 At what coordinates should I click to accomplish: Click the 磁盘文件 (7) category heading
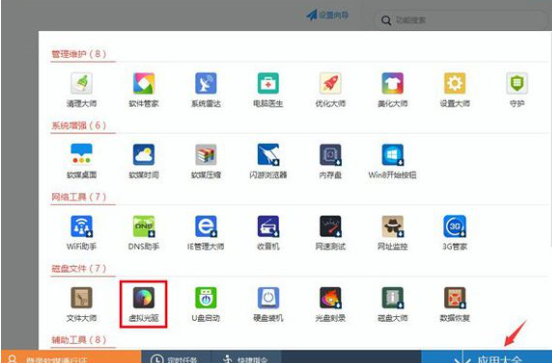click(x=79, y=269)
